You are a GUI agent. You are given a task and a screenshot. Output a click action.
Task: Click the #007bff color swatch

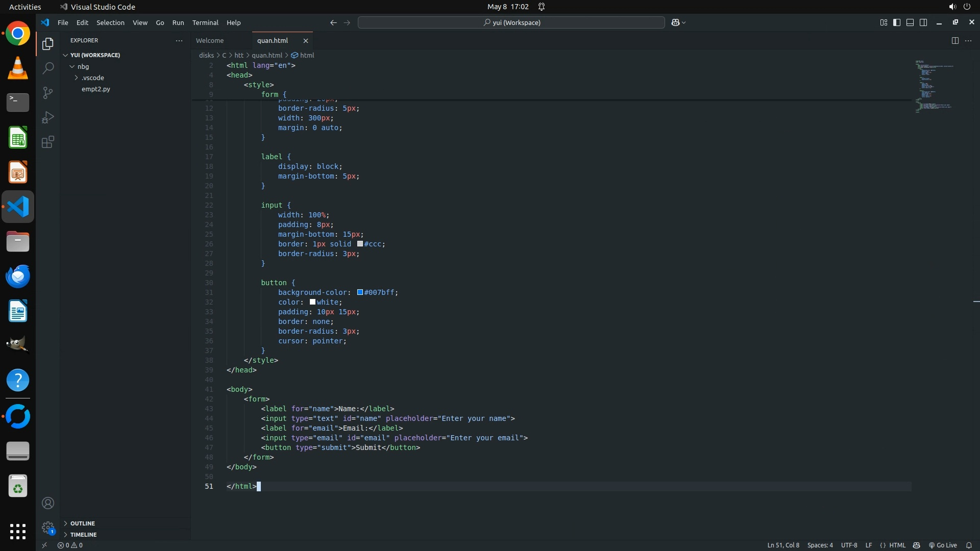[360, 292]
